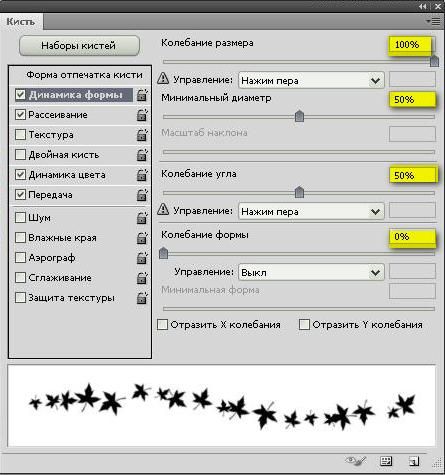Click the Колебание формы 0% value field
445x475 pixels.
click(x=412, y=237)
